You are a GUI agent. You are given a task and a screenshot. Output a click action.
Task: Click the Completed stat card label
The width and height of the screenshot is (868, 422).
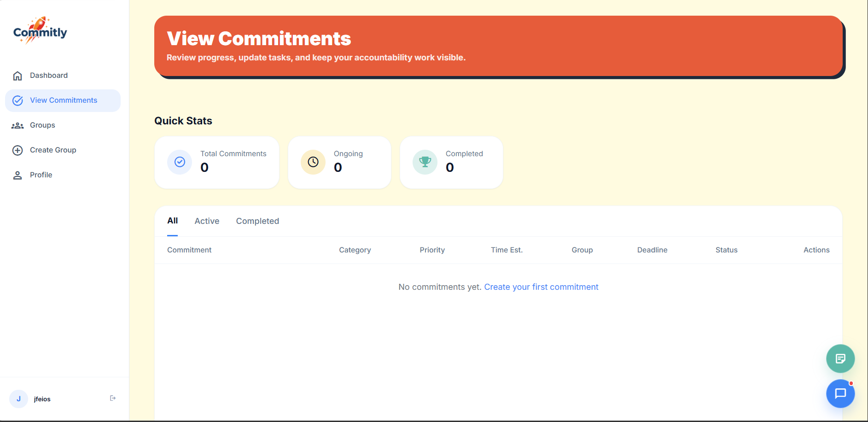(x=464, y=154)
